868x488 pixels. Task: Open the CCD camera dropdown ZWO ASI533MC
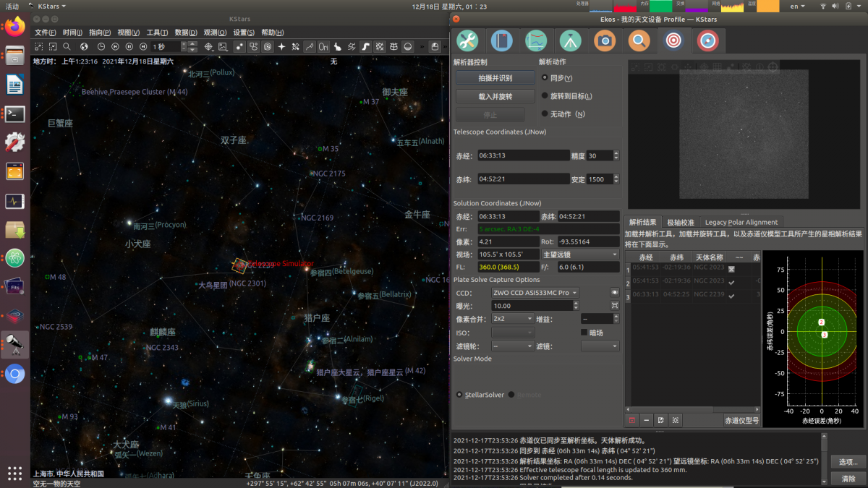[x=535, y=293]
